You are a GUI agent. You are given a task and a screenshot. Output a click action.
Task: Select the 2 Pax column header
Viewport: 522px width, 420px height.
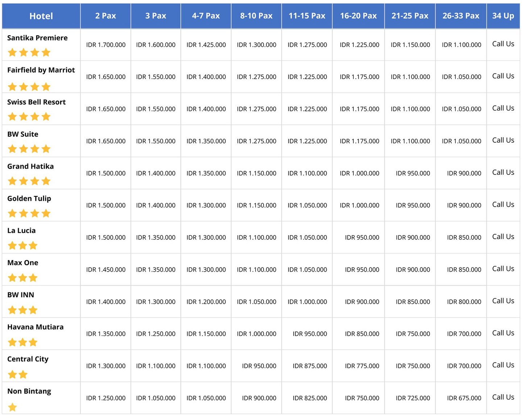[x=105, y=16]
